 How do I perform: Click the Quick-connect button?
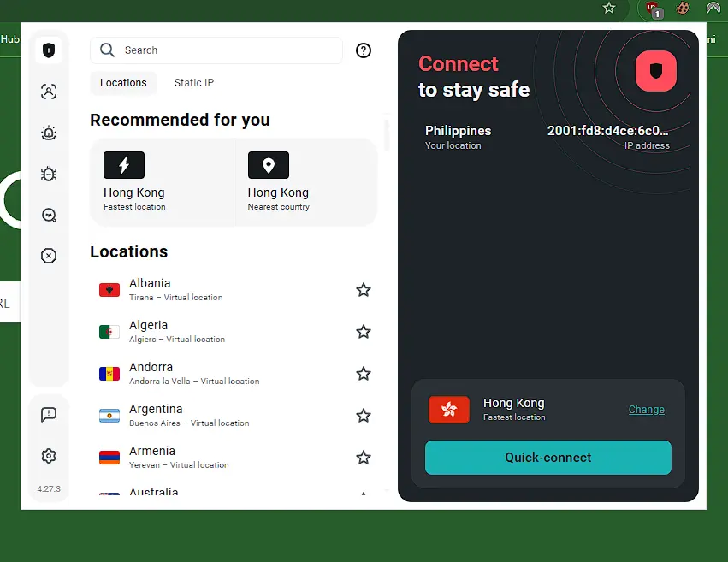pos(547,458)
